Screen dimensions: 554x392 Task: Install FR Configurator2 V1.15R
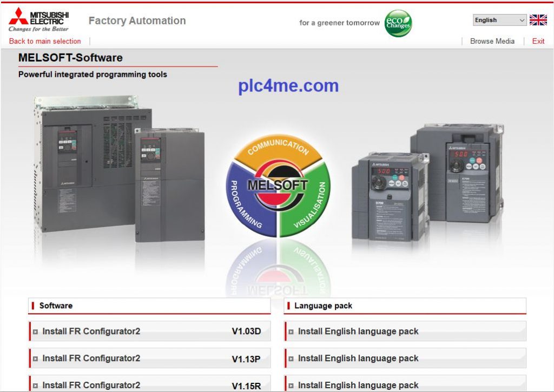(150, 385)
